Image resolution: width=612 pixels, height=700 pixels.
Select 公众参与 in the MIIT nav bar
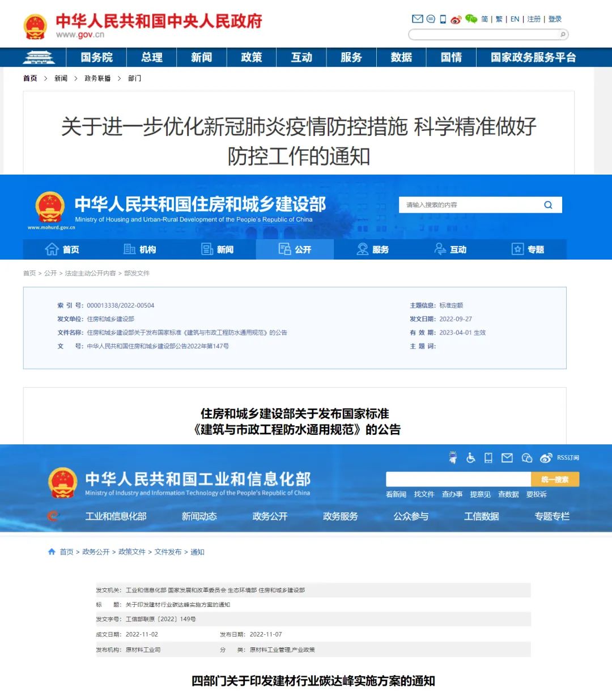pyautogui.click(x=411, y=516)
